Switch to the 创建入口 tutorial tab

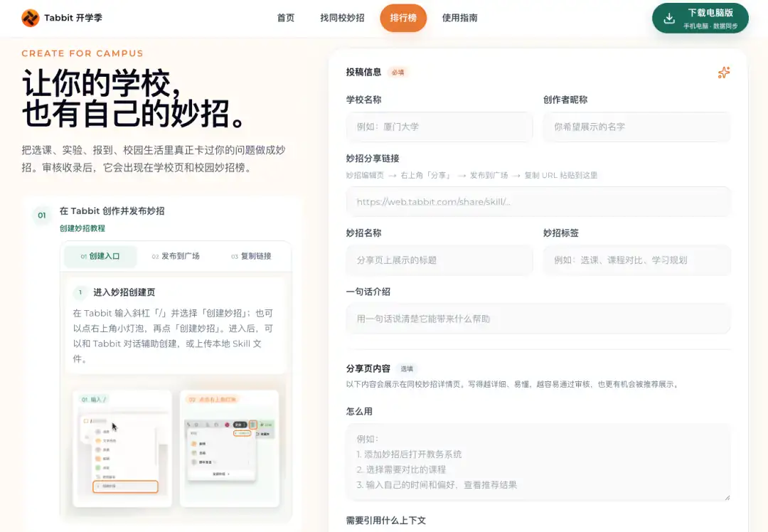point(100,256)
